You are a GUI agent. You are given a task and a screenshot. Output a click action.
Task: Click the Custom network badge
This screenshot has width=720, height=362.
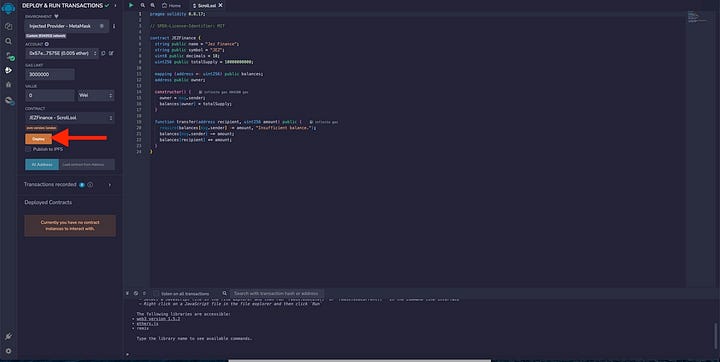[x=46, y=36]
